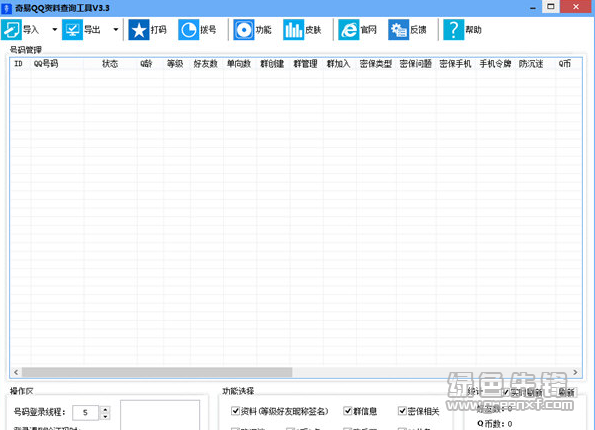Click the 导出 export icon
The image size is (595, 430).
[x=72, y=30]
